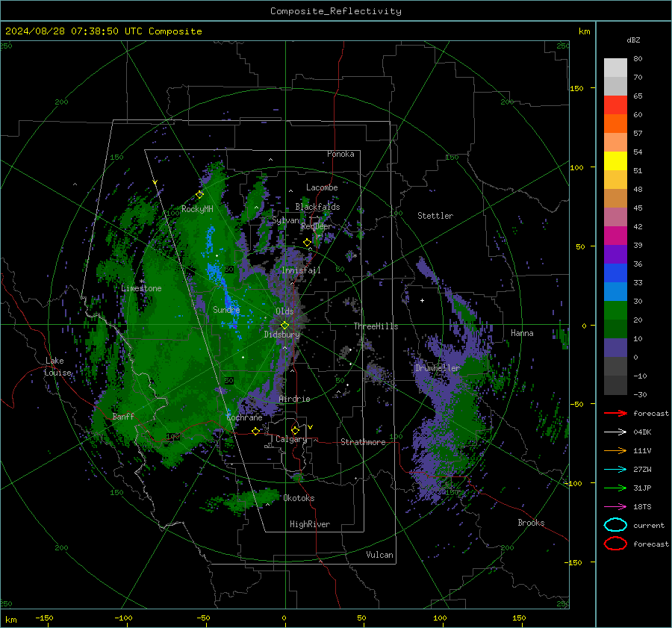672x628 pixels.
Task: Click the white 04DK arrow icon
Action: pos(615,432)
